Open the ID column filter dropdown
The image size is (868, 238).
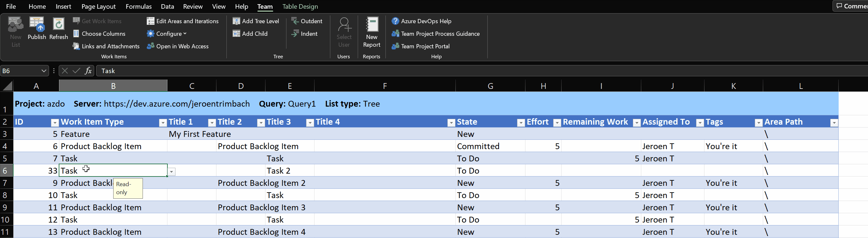tap(54, 123)
